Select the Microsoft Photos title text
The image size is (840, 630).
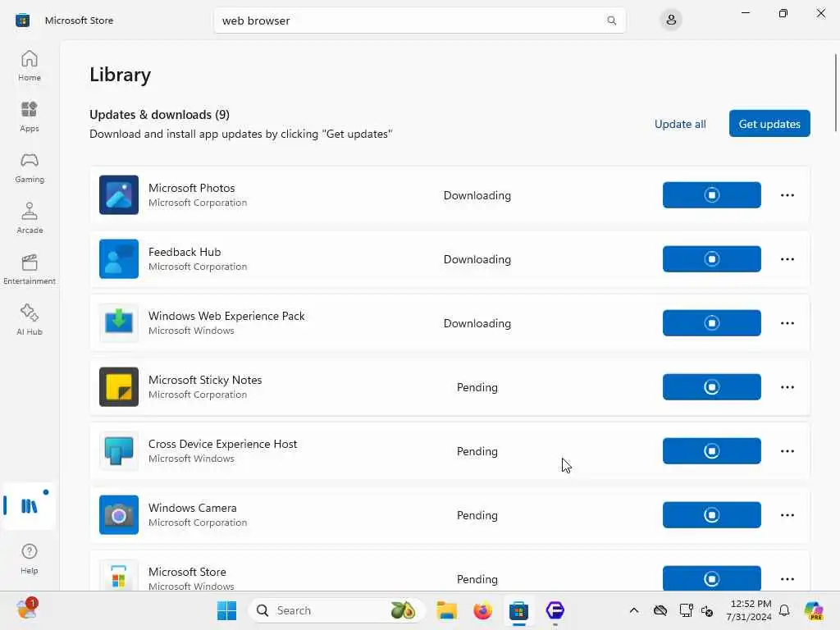tap(191, 188)
